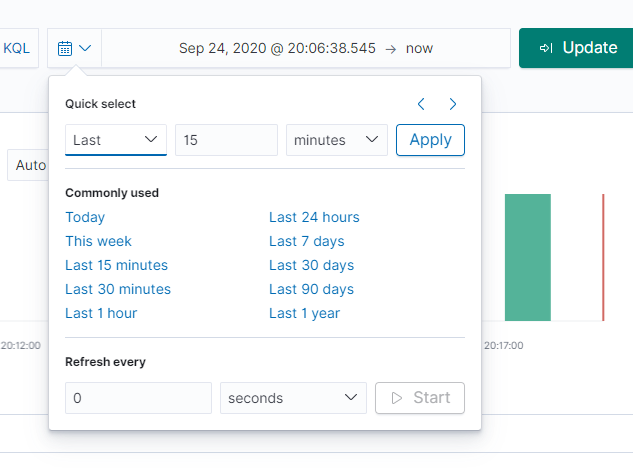Choose Last 7 days range
This screenshot has width=633, height=475.
(x=306, y=241)
